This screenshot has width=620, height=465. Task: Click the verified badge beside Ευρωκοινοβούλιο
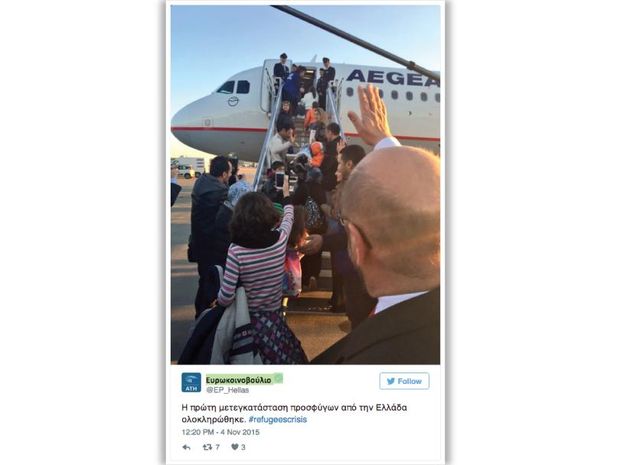click(x=278, y=379)
